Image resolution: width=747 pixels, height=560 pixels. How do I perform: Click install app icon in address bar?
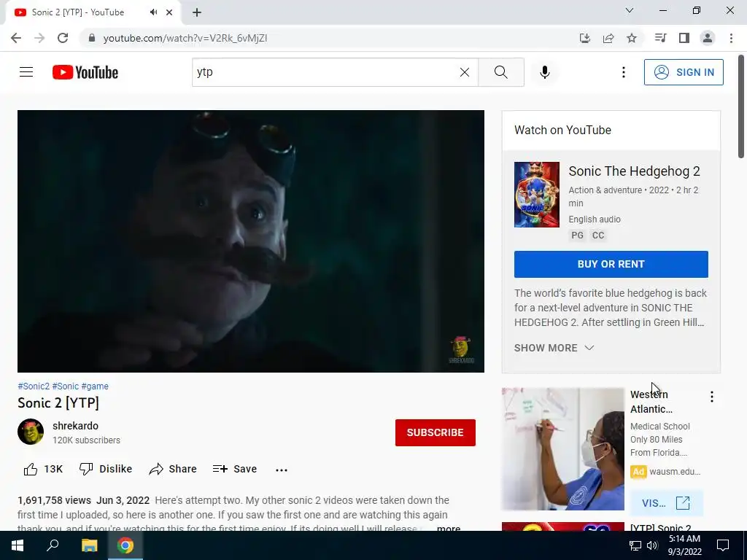(584, 38)
